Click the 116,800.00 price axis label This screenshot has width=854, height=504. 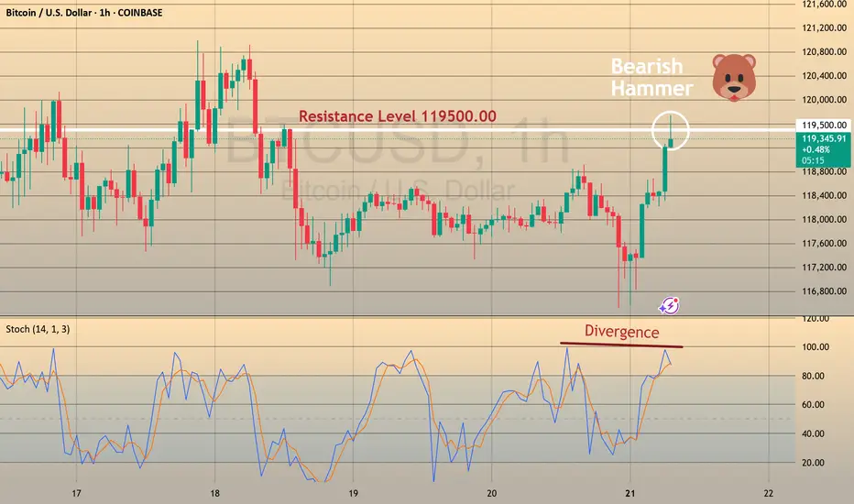tap(824, 291)
